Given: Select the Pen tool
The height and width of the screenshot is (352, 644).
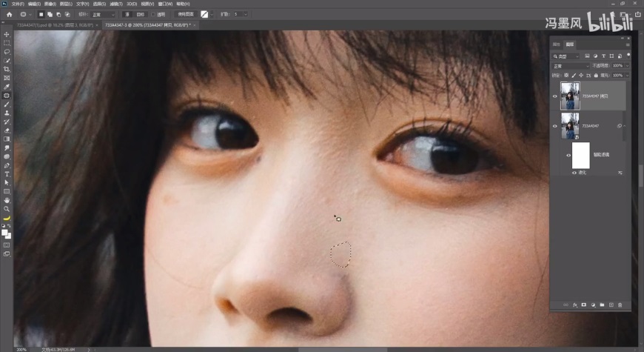Looking at the screenshot, I should point(7,165).
